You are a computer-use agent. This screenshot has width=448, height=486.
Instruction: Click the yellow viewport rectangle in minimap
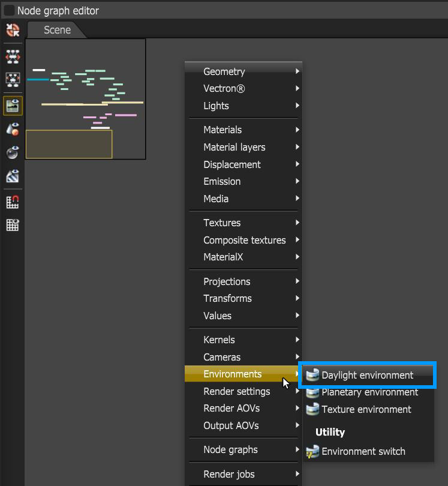69,144
